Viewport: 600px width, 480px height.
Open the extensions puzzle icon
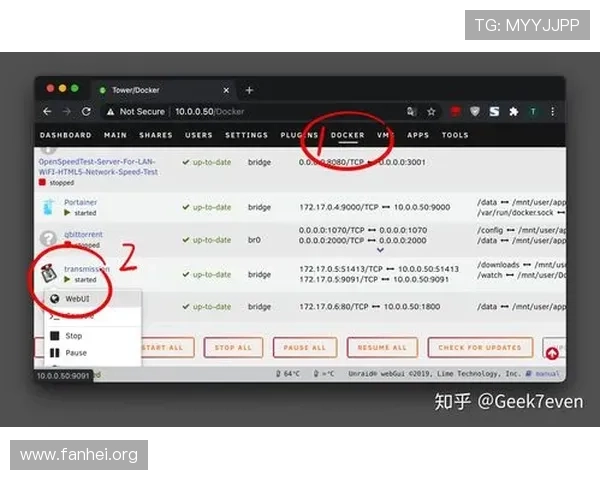point(514,112)
